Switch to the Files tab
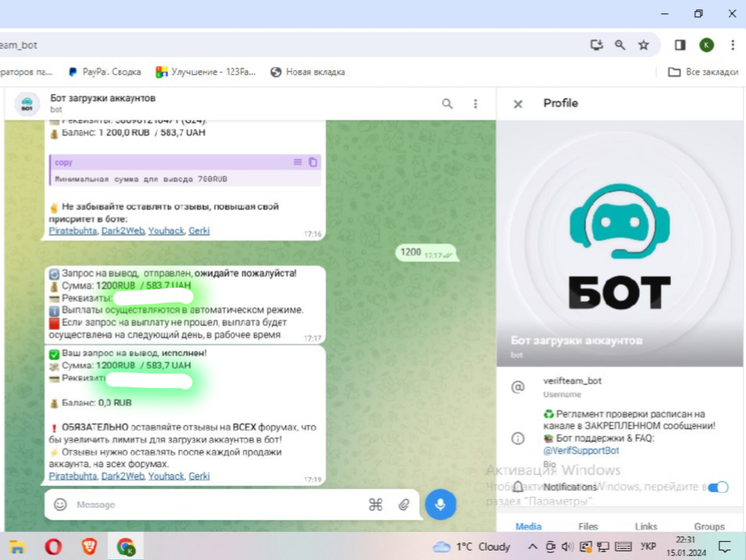The width and height of the screenshot is (746, 560). [588, 527]
